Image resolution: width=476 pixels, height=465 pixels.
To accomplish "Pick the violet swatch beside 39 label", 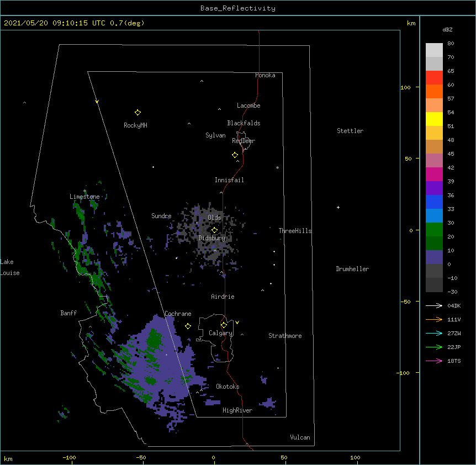I will pyautogui.click(x=434, y=188).
